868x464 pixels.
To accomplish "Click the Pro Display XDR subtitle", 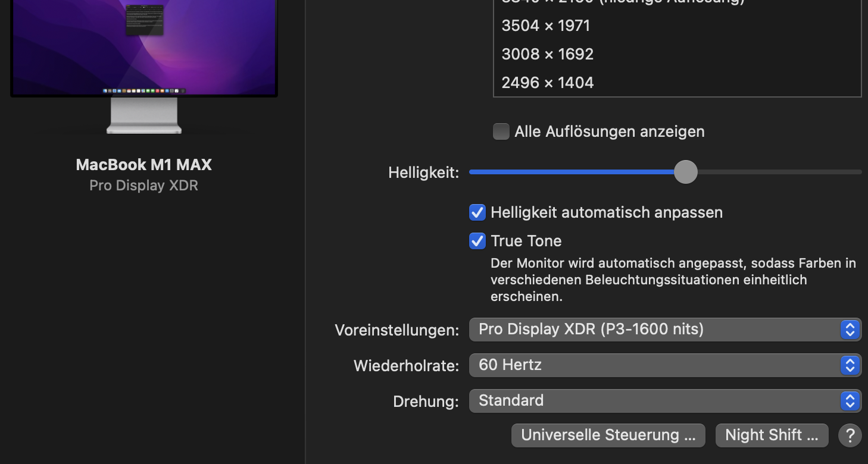I will coord(144,186).
